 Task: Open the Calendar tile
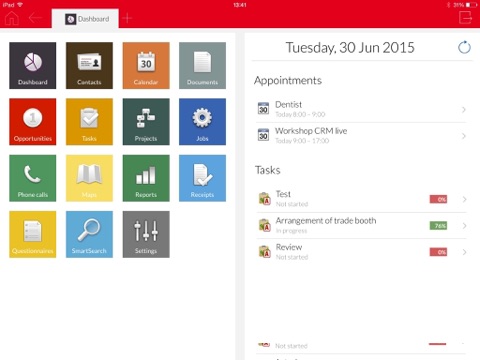point(146,65)
